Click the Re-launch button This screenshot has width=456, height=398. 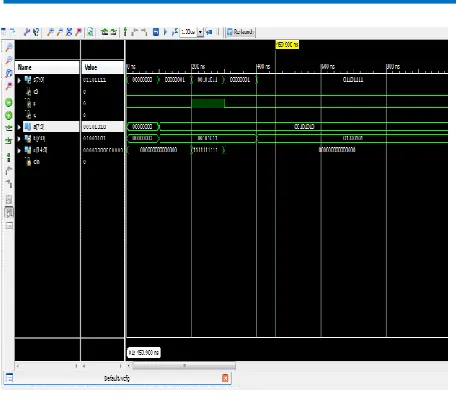pyautogui.click(x=241, y=32)
